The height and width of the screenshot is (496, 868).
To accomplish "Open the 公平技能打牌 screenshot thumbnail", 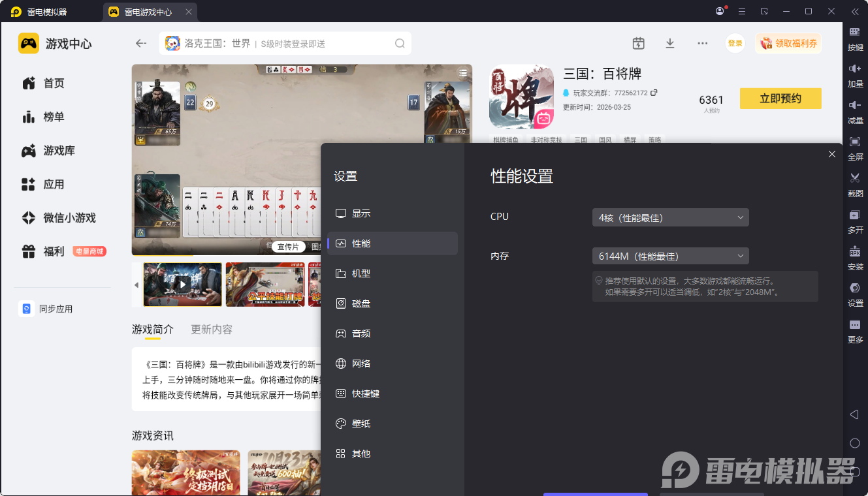I will coord(265,285).
